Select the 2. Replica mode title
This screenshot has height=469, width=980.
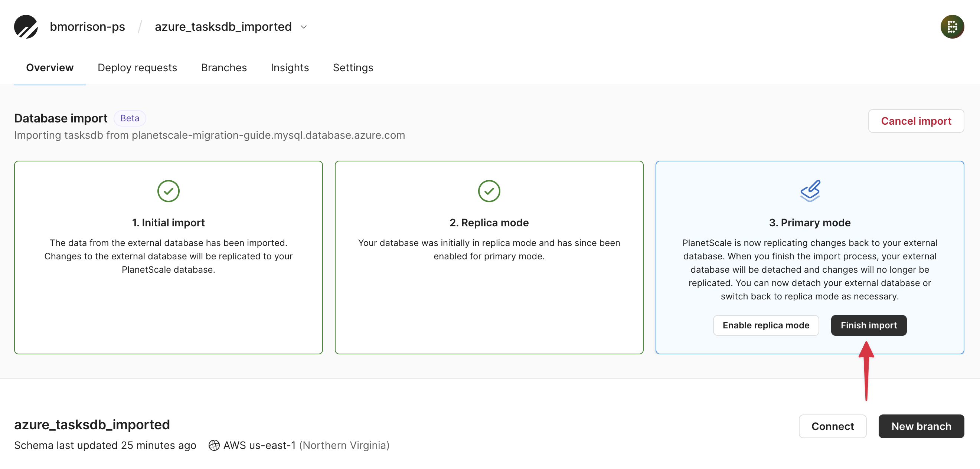[489, 223]
